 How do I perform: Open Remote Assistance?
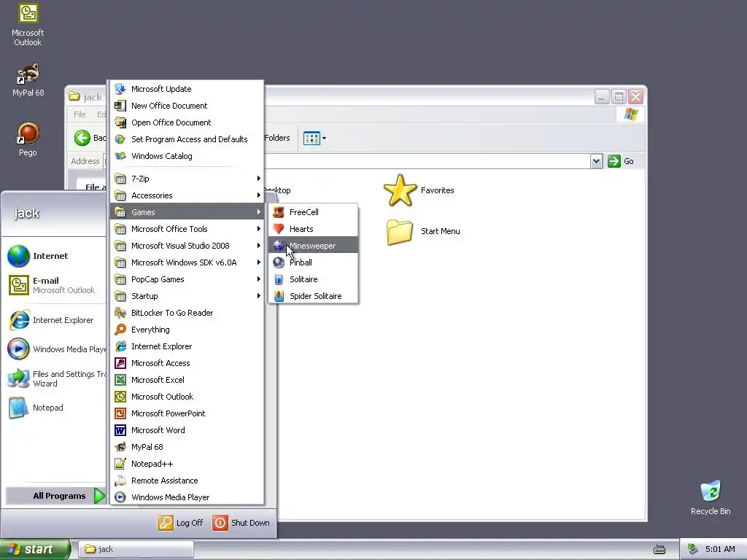pos(187,481)
